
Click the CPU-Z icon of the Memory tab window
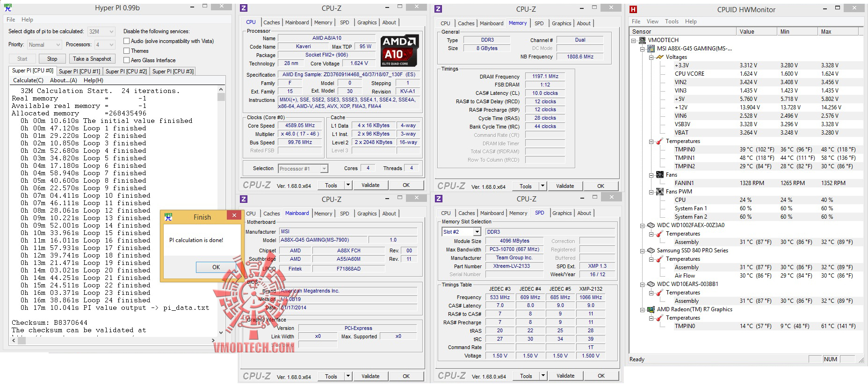438,9
